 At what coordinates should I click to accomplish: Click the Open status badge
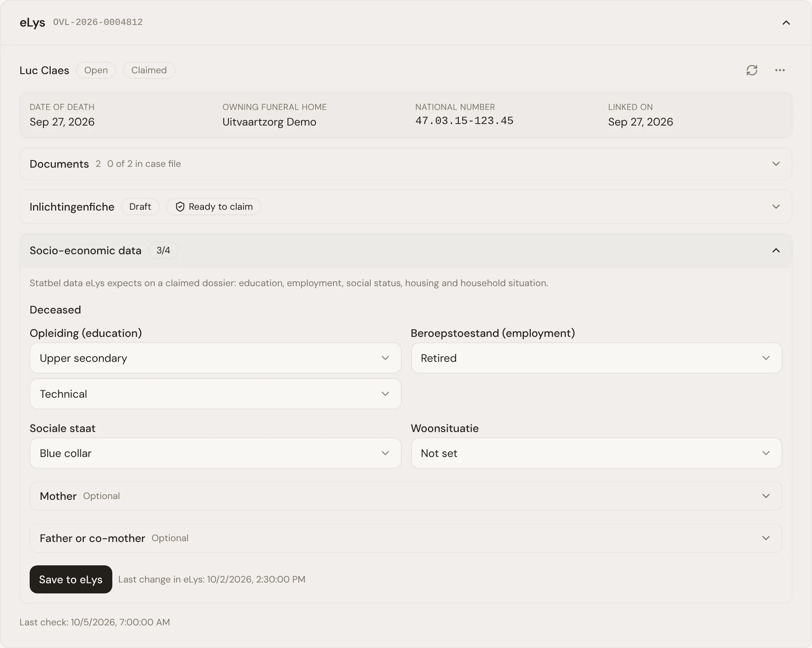pyautogui.click(x=96, y=70)
